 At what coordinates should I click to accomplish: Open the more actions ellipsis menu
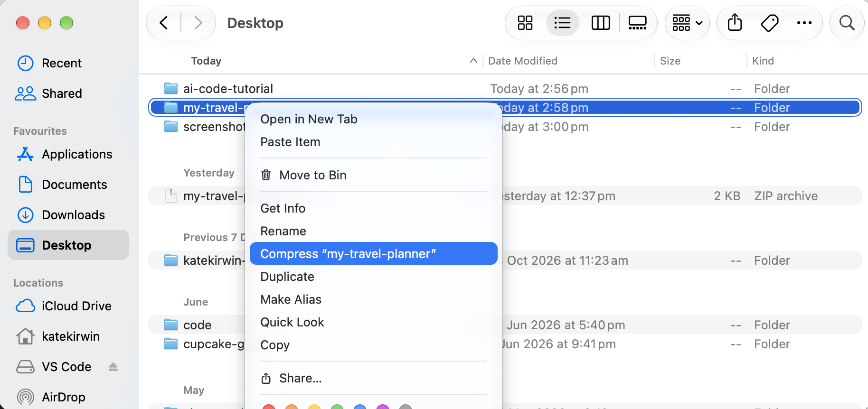(x=804, y=23)
